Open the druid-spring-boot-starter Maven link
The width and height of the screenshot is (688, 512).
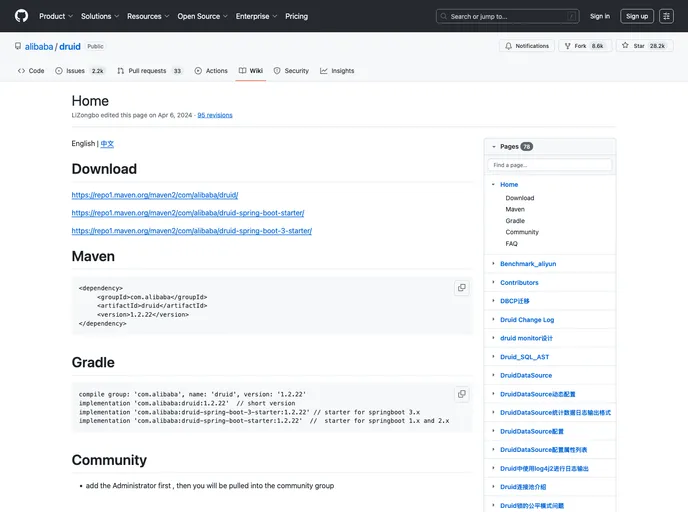coord(187,213)
